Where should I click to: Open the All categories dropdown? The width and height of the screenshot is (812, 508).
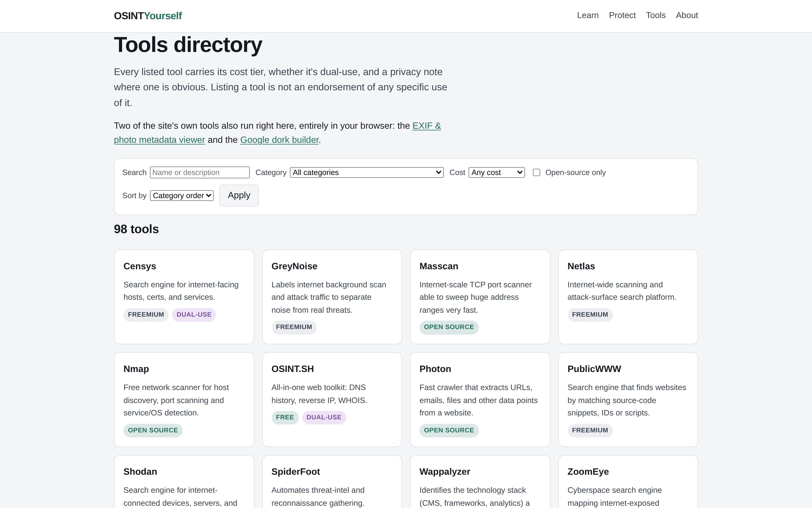click(x=367, y=172)
